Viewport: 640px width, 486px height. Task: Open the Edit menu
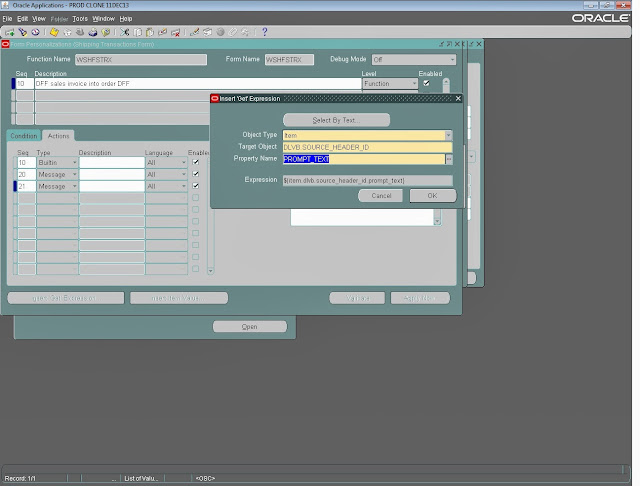pyautogui.click(x=22, y=19)
